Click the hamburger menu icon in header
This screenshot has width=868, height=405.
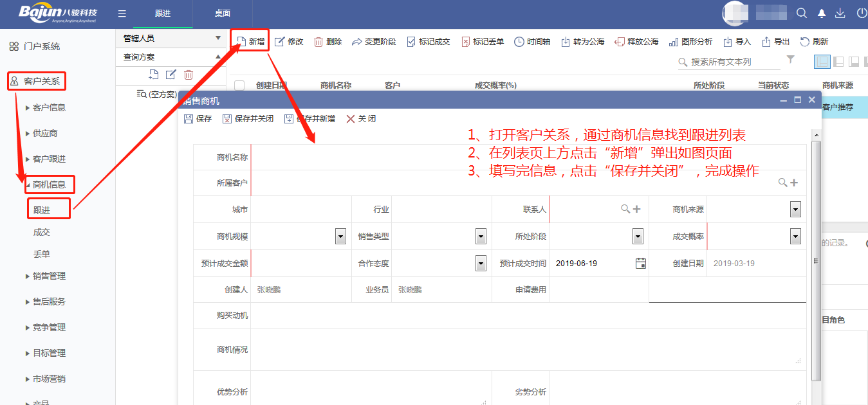[x=122, y=14]
